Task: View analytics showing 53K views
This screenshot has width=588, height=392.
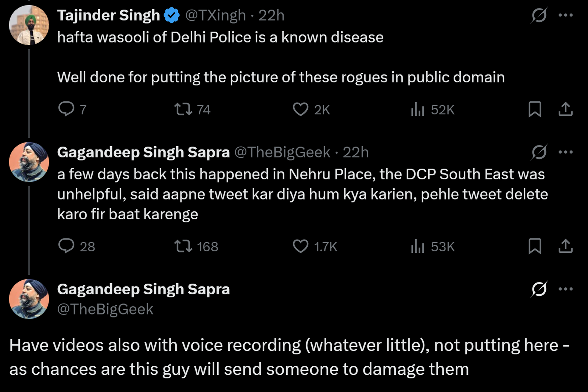Action: coord(418,246)
